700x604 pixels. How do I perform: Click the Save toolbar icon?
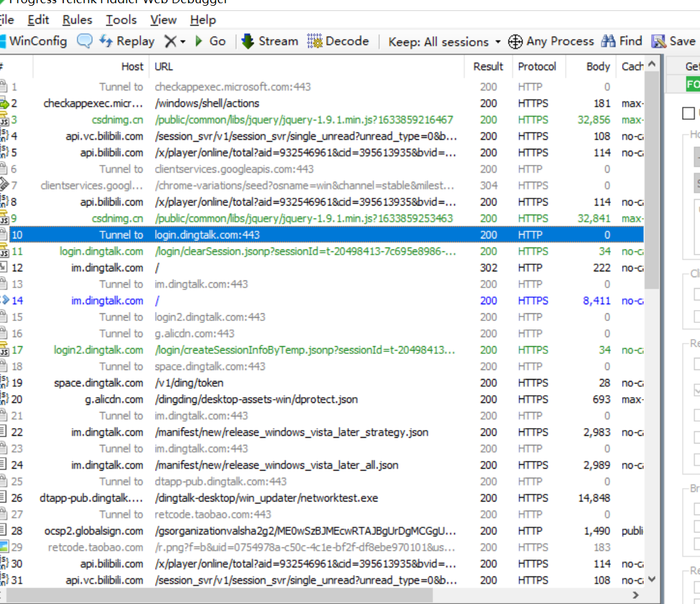(x=659, y=41)
